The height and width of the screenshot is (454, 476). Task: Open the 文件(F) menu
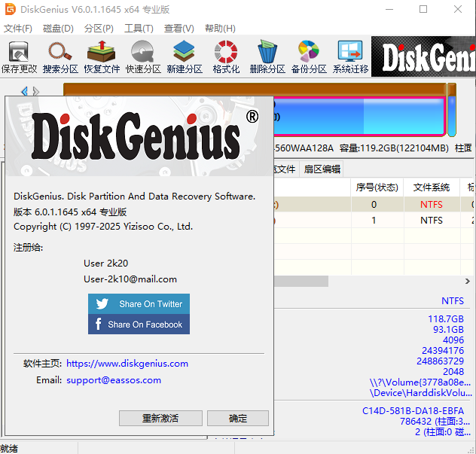18,29
